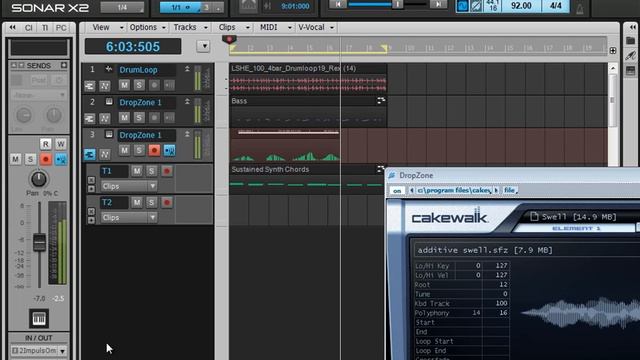Add a send with SENDS plus icon
The height and width of the screenshot is (360, 640).
64,65
